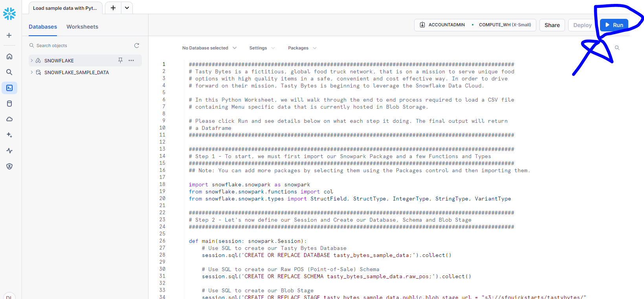Click line number 18 in gutter
The image size is (644, 299).
point(162,184)
